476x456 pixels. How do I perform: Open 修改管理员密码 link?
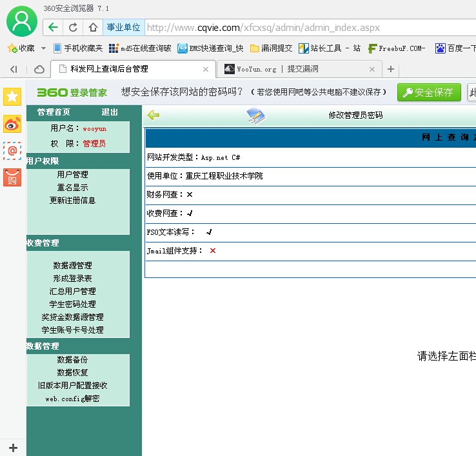[355, 115]
